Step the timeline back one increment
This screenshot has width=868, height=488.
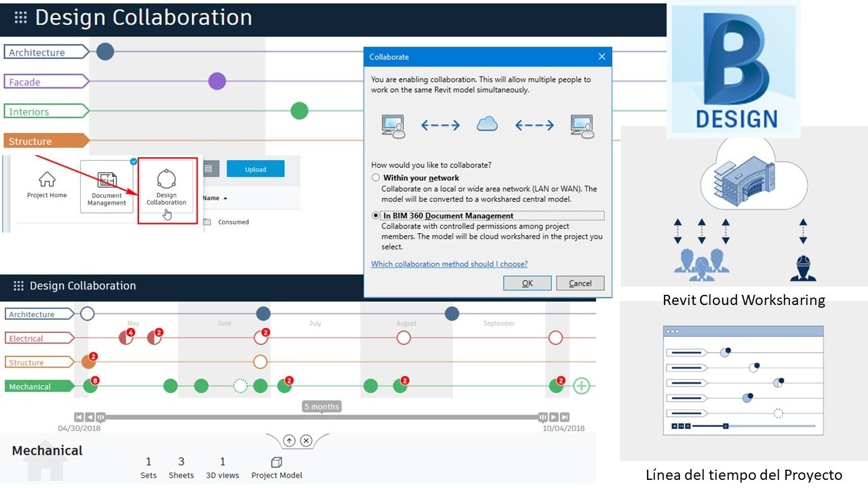pyautogui.click(x=90, y=418)
